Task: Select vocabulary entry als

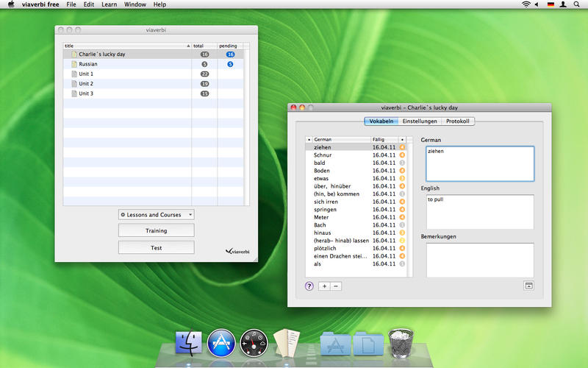Action: (356, 264)
